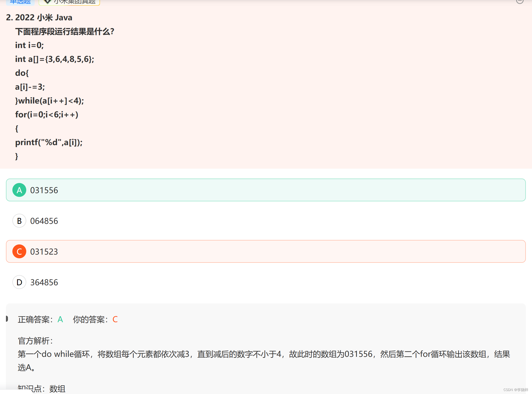The image size is (532, 394).
Task: Select answer text 064856
Action: pos(44,221)
